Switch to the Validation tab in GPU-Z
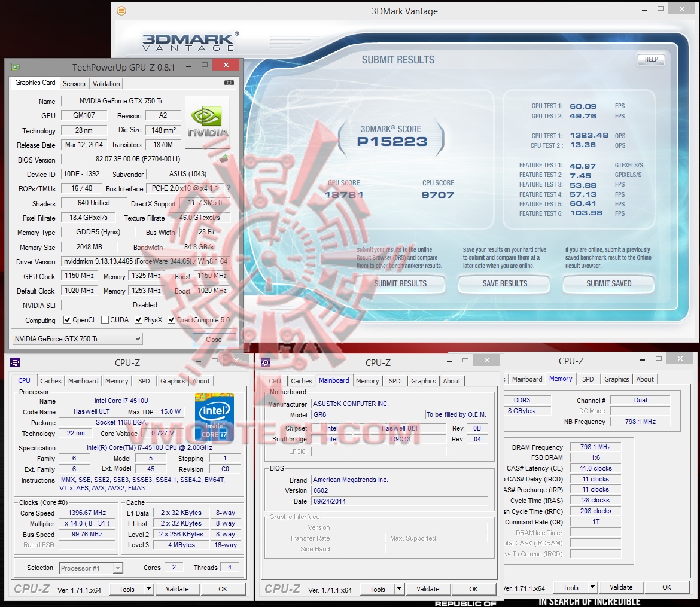This screenshot has height=607, width=700. 106,84
